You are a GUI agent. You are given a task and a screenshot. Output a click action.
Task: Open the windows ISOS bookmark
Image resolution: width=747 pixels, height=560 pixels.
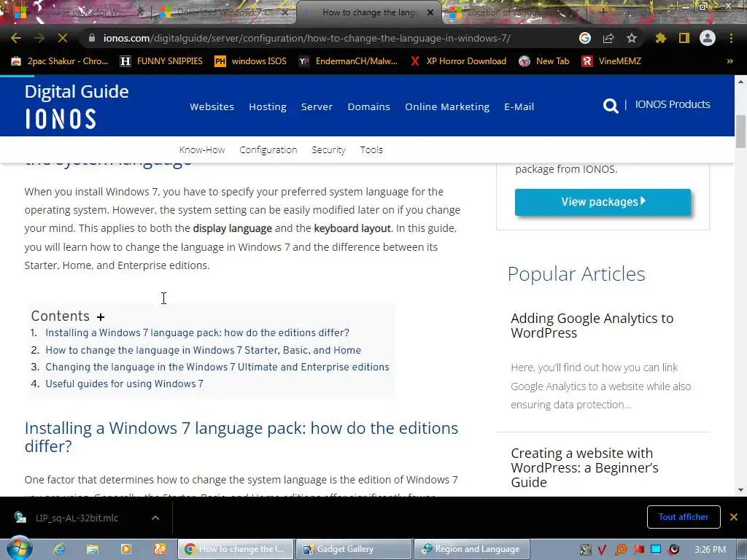point(251,61)
